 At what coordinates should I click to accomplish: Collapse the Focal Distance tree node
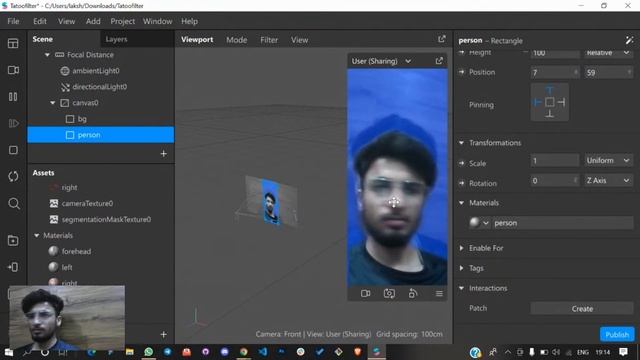pyautogui.click(x=47, y=54)
